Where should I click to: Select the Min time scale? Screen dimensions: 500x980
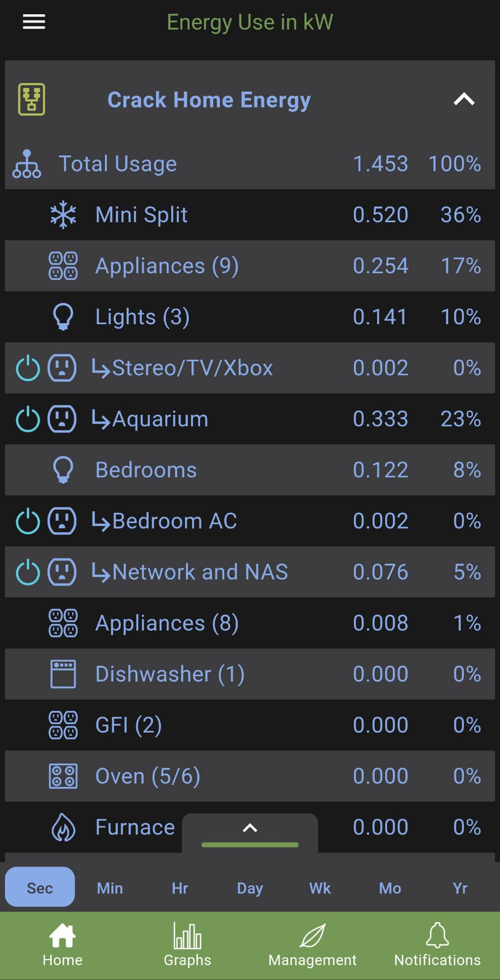tap(110, 888)
